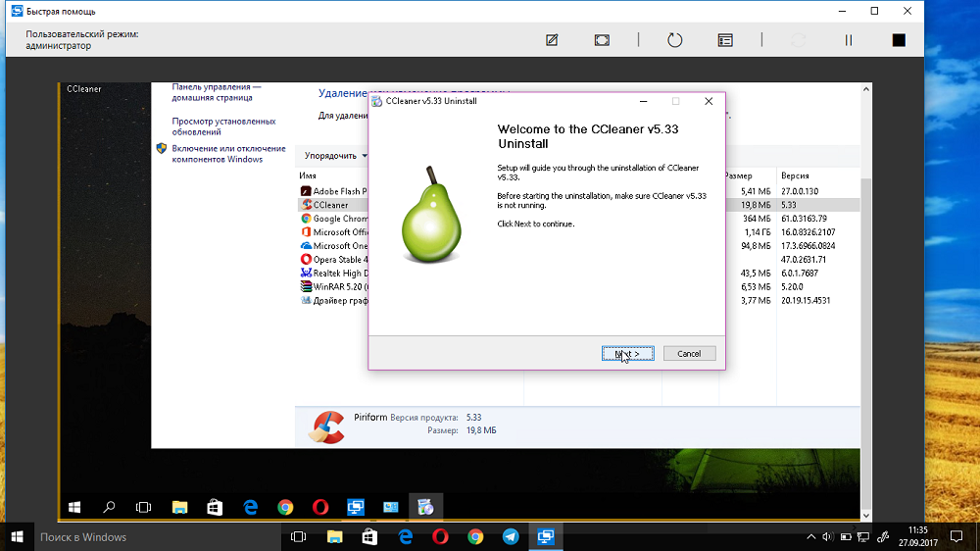Click the restart circular arrow icon
Viewport: 980px width, 551px height.
coord(675,40)
